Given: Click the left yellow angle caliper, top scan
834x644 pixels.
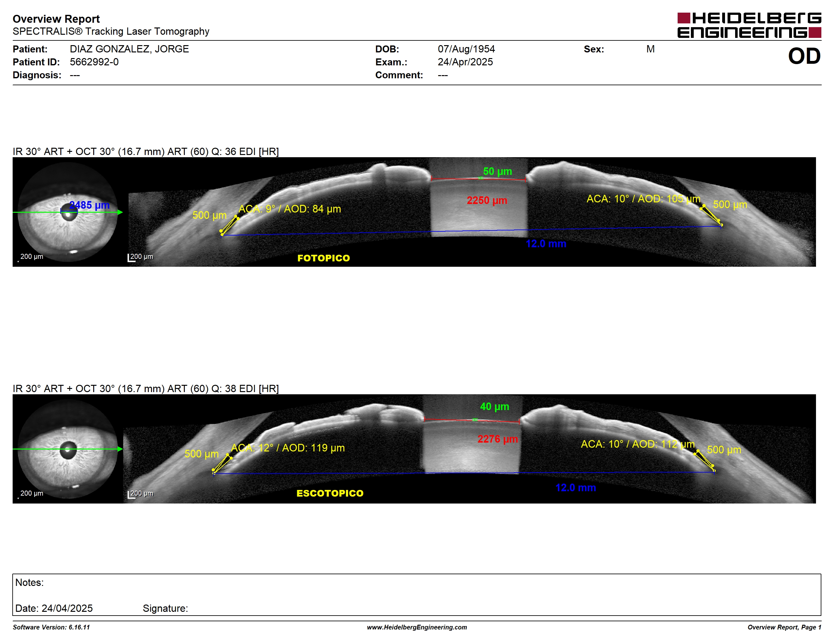Looking at the screenshot, I should [x=229, y=225].
